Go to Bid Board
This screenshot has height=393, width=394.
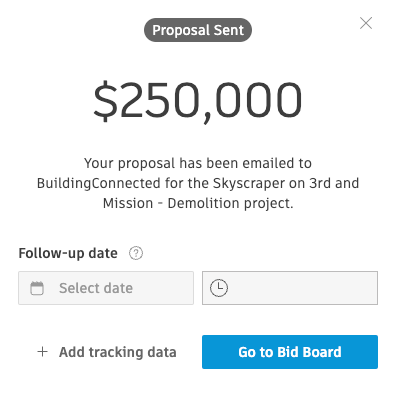pyautogui.click(x=290, y=352)
